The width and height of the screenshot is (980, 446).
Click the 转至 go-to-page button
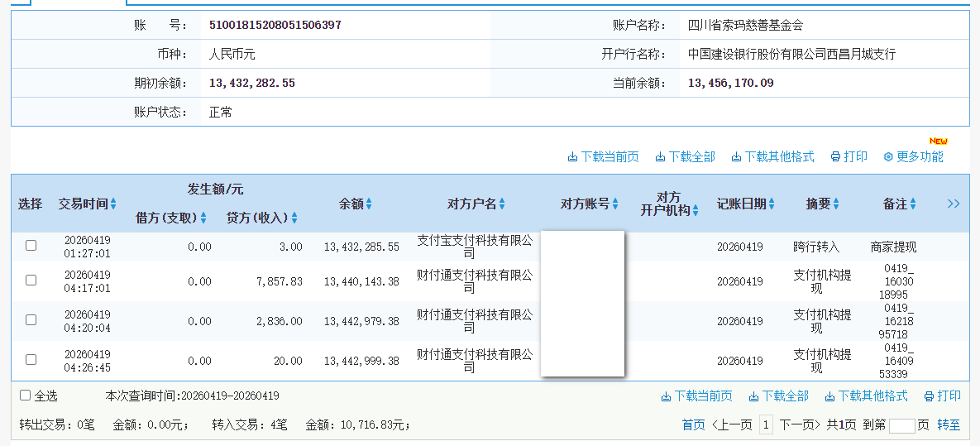(x=949, y=425)
